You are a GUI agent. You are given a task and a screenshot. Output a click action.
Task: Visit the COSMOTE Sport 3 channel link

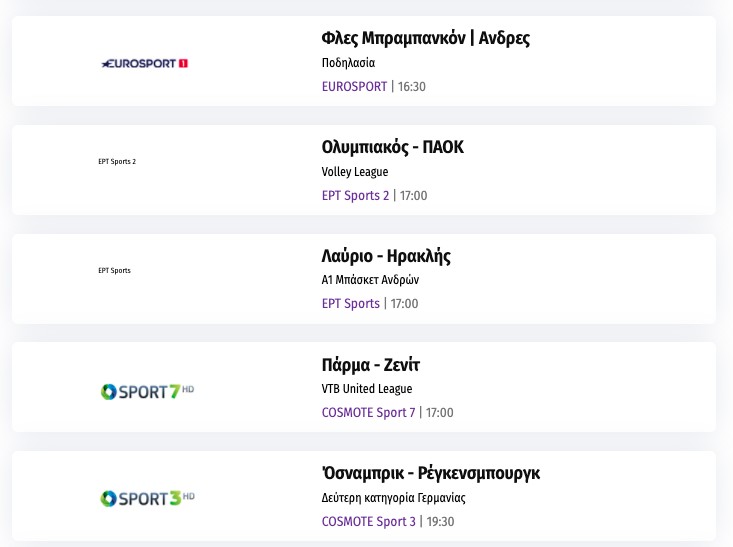(368, 521)
